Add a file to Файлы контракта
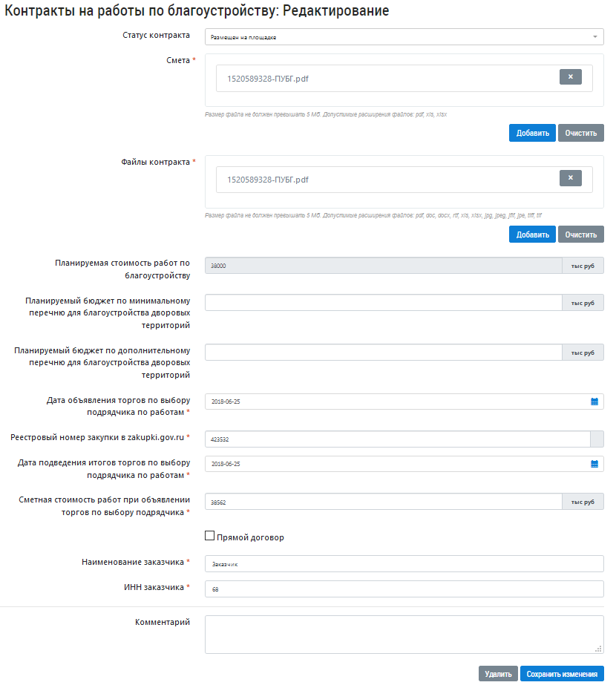616x688 pixels. 531,235
